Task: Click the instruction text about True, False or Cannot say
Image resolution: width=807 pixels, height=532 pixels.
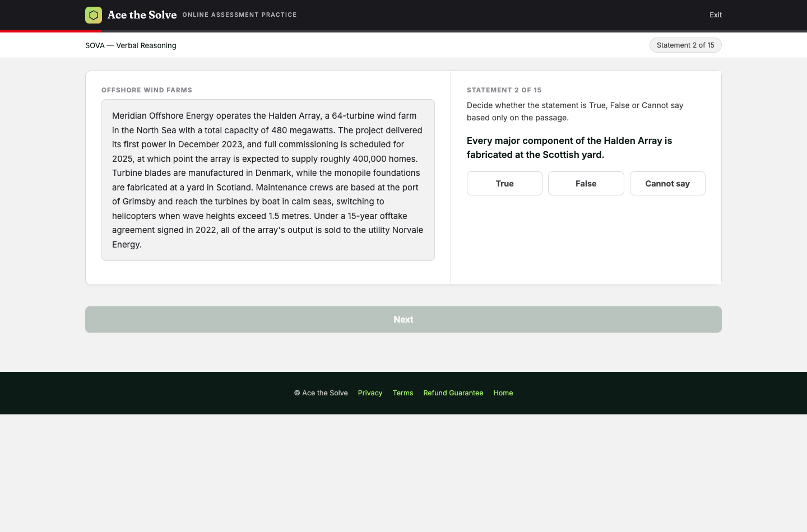Action: point(575,111)
